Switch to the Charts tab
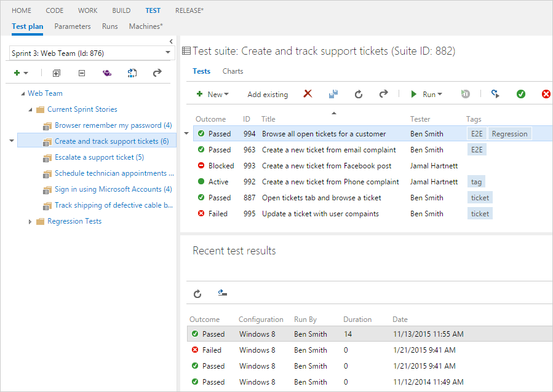553x392 pixels. pyautogui.click(x=233, y=71)
